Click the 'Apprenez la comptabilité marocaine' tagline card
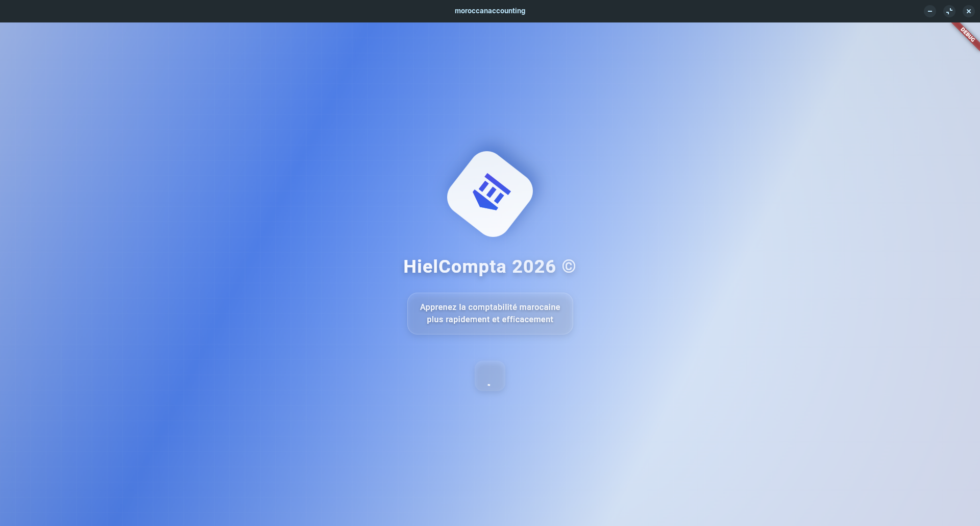The height and width of the screenshot is (526, 980). point(490,314)
